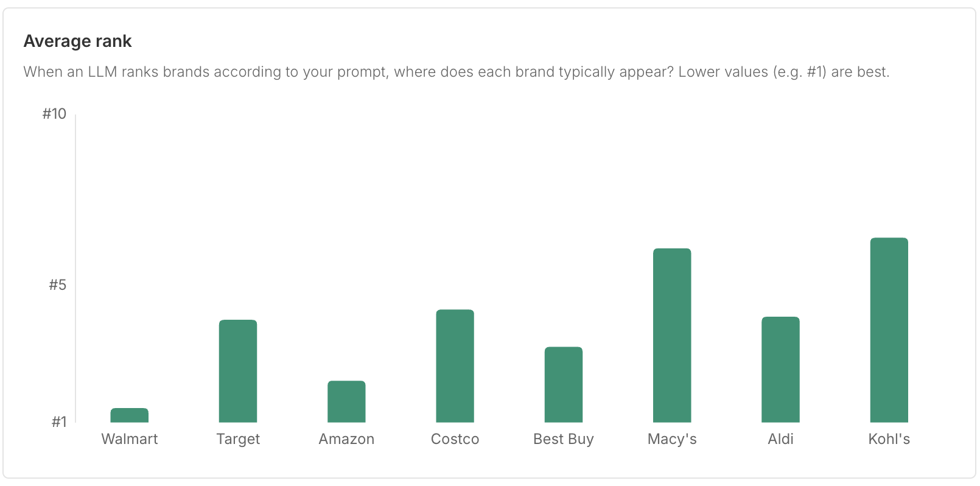Click the Average rank heading
The width and height of the screenshot is (980, 486).
pyautogui.click(x=77, y=41)
